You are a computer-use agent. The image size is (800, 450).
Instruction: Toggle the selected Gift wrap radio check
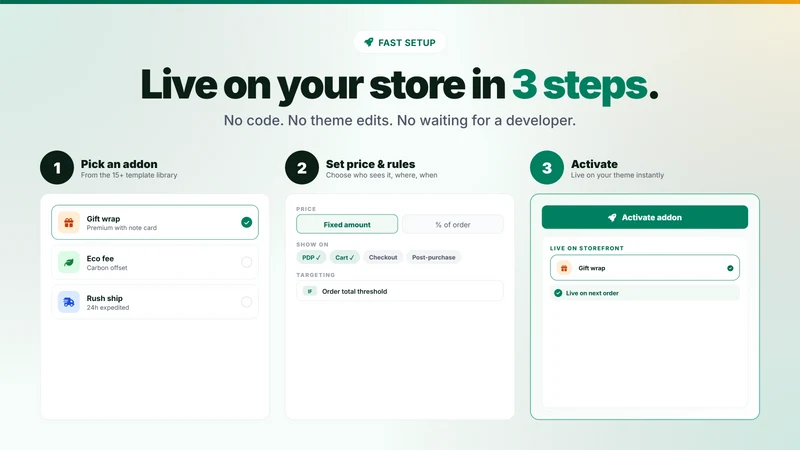246,222
